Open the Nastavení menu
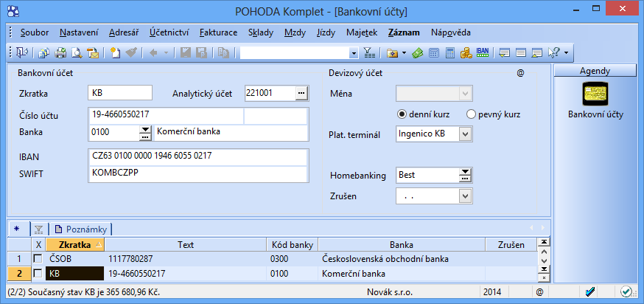 point(79,32)
